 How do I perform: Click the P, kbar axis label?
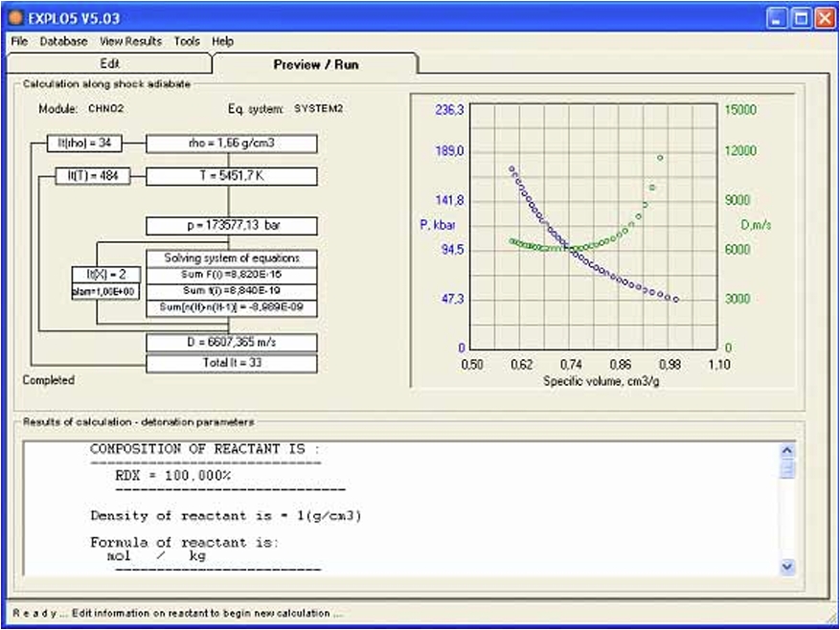pos(437,225)
